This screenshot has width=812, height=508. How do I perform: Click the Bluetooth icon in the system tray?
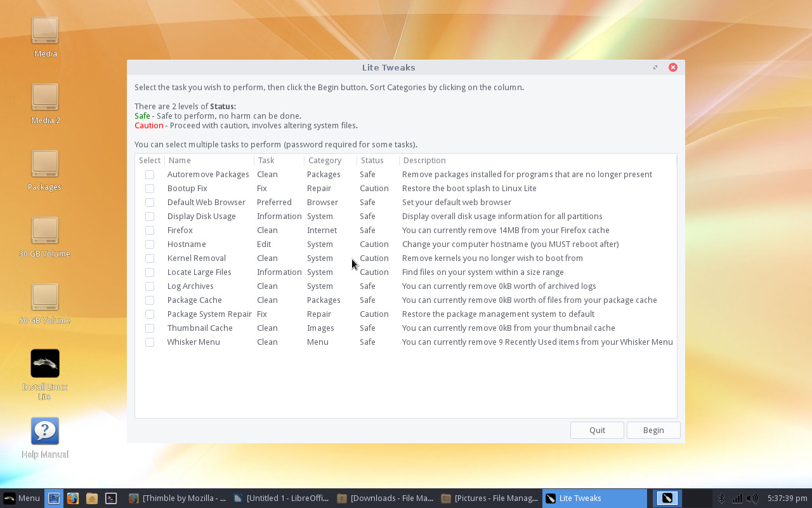(x=721, y=498)
